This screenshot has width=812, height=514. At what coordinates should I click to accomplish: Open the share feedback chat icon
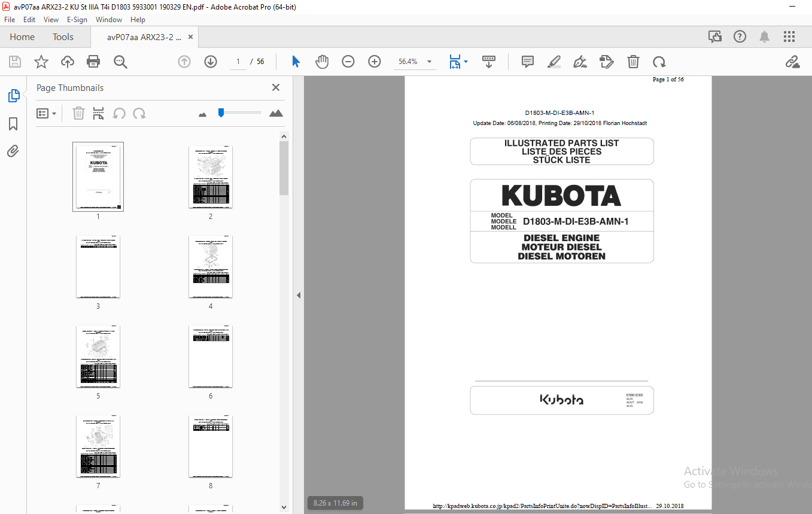click(715, 37)
